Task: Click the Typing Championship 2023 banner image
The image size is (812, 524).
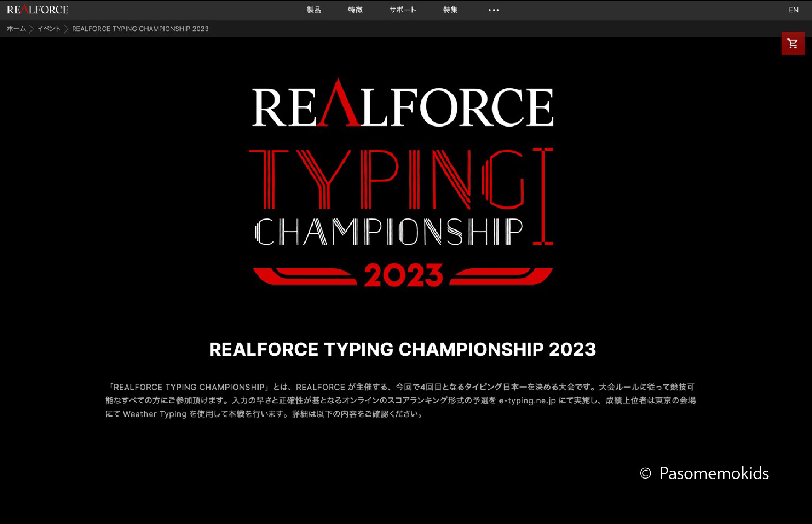Action: tap(403, 182)
